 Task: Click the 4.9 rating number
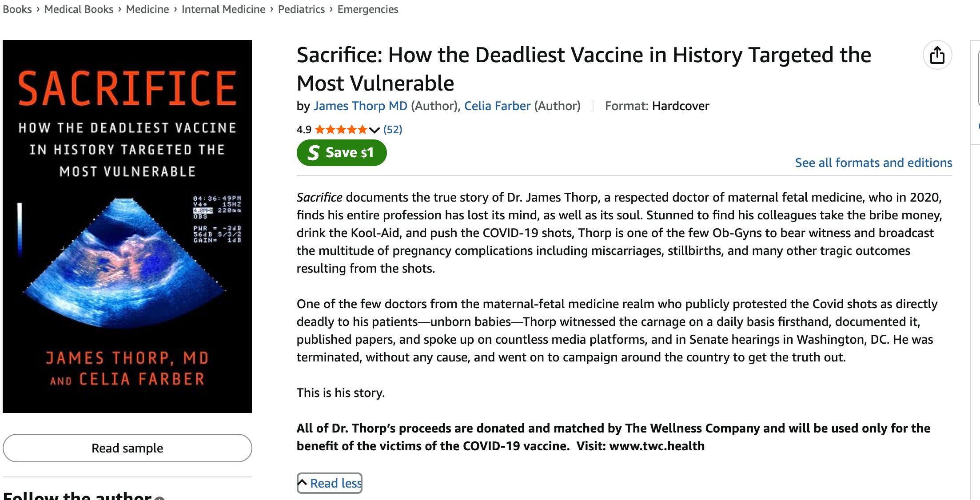[304, 130]
